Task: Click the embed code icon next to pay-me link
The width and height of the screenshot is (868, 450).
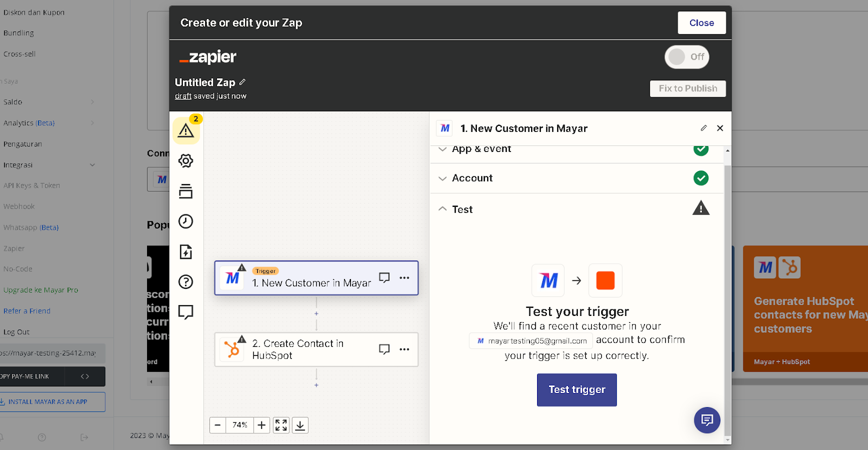Action: point(85,376)
